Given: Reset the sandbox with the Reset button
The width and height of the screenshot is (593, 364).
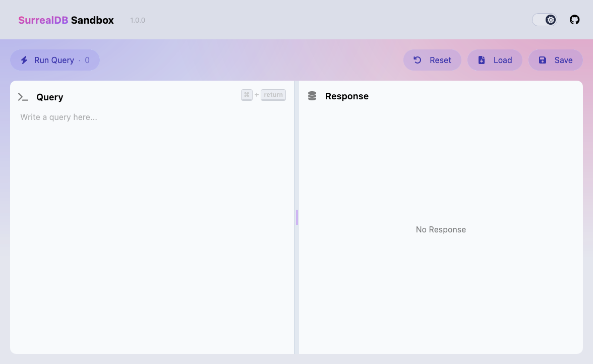Looking at the screenshot, I should (x=432, y=60).
